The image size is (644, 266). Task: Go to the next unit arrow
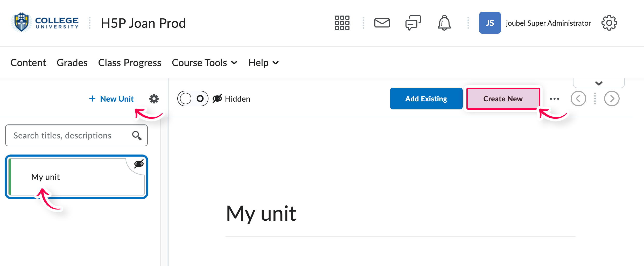click(x=612, y=99)
